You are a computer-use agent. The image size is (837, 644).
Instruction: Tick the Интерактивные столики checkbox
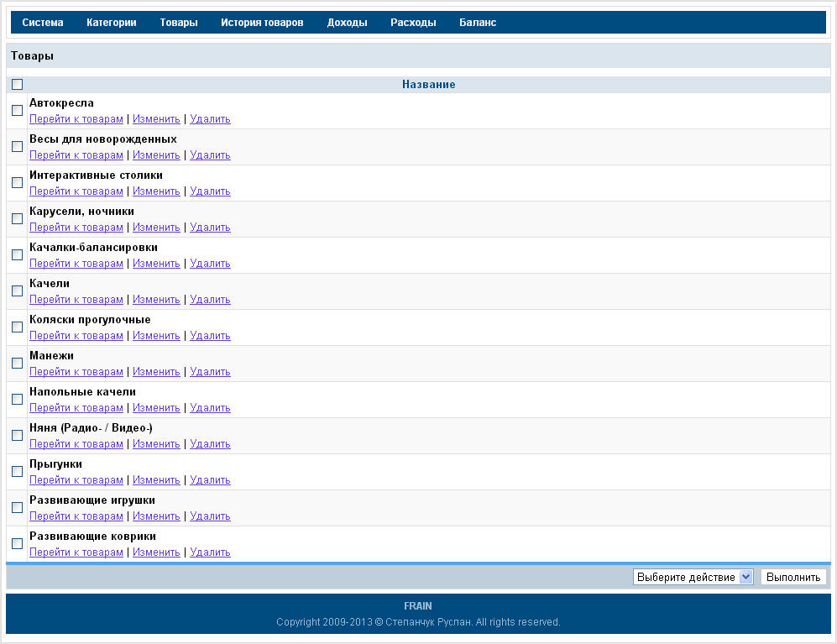point(17,183)
